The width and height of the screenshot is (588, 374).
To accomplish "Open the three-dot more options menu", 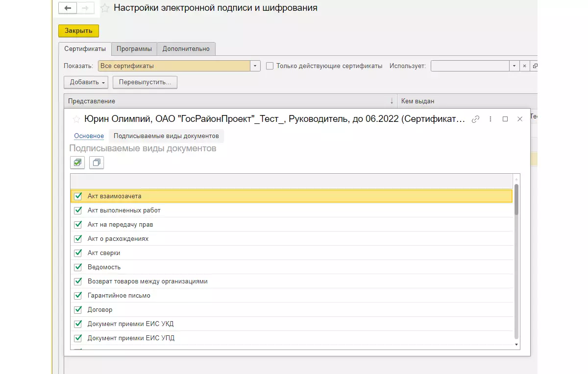I will tap(490, 119).
